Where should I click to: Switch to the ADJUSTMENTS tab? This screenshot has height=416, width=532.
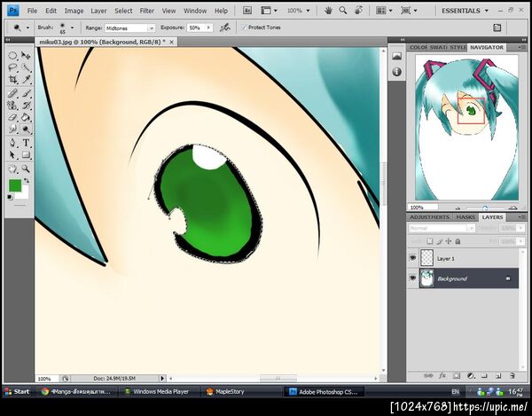tap(429, 217)
